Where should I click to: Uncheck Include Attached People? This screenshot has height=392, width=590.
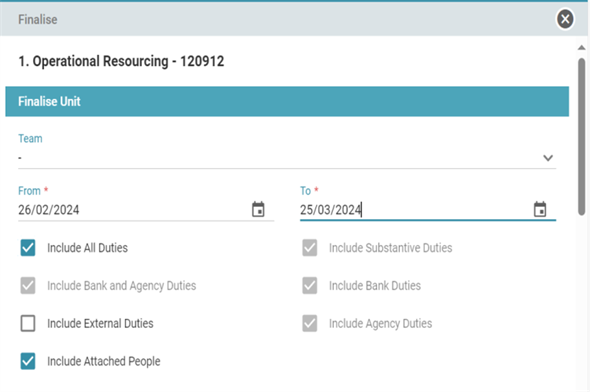28,361
